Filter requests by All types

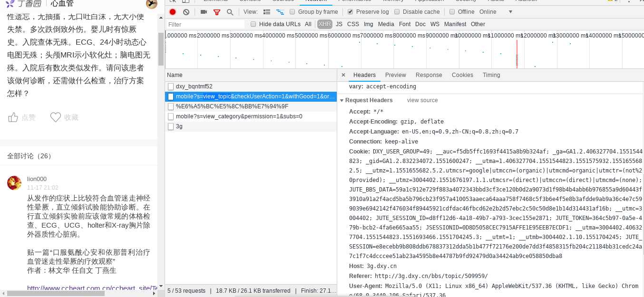click(308, 24)
